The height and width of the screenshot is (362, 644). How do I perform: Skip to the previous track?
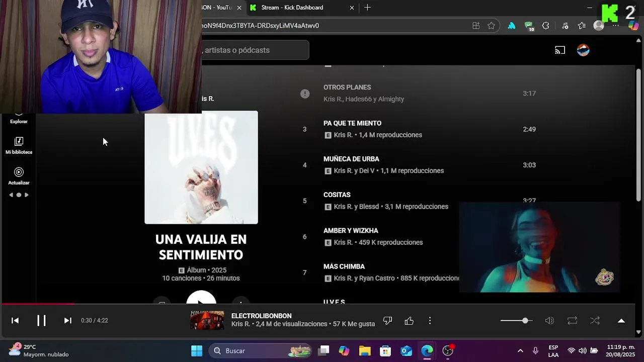click(15, 320)
